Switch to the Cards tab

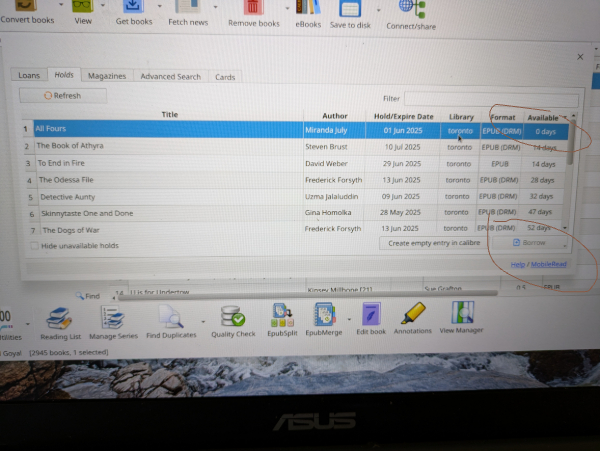[x=225, y=77]
